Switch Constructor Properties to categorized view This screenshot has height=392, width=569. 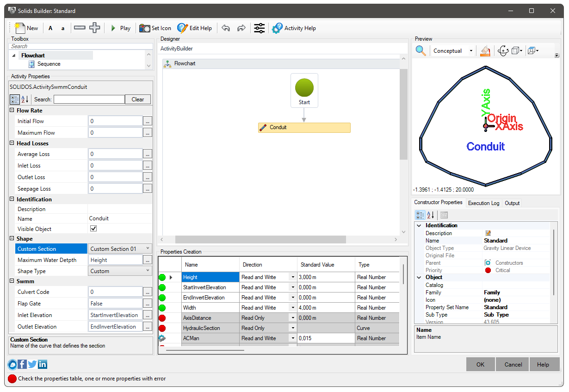pos(420,215)
